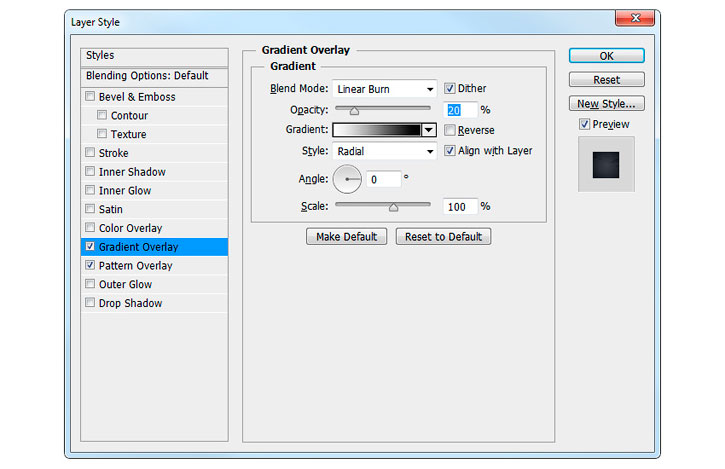Uncheck the Pattern Overlay checkbox

[90, 265]
